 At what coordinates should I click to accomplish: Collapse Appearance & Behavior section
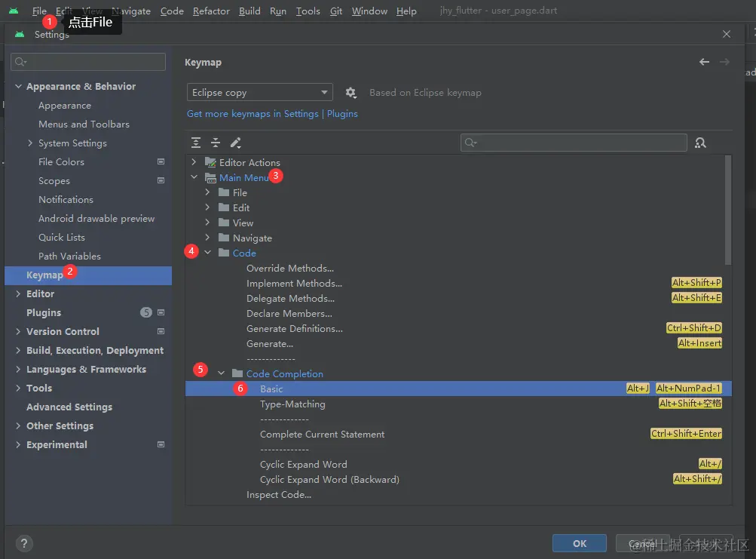coord(18,87)
